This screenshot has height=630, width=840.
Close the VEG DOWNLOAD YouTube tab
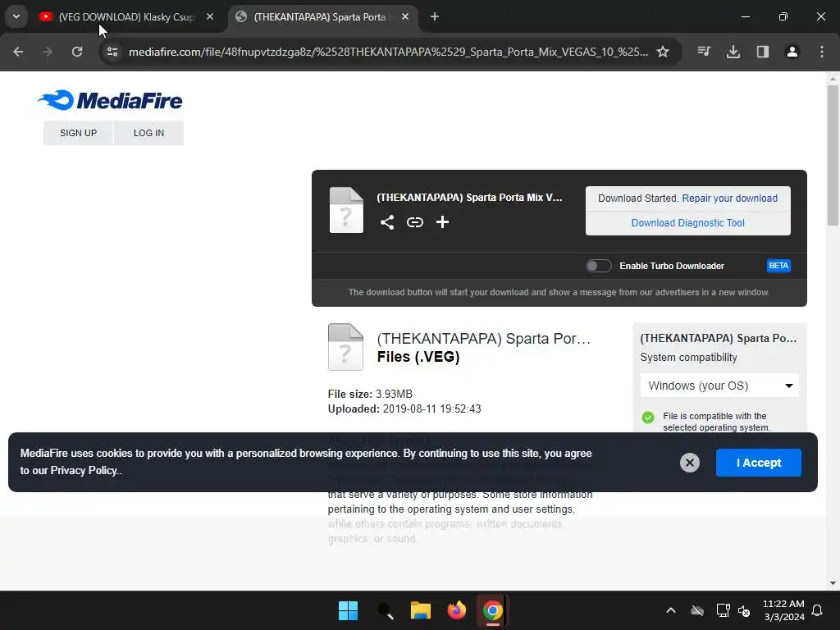click(210, 16)
